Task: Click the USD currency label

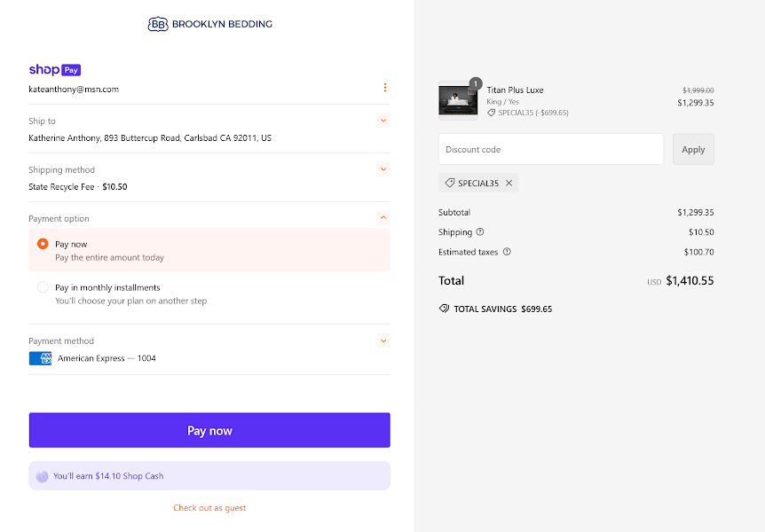Action: pos(654,282)
